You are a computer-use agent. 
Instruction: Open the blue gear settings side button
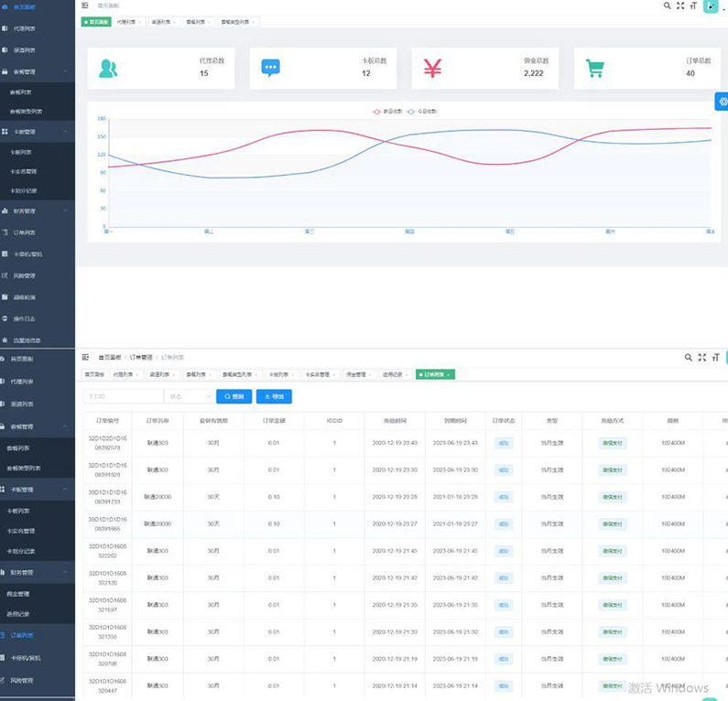pos(722,102)
